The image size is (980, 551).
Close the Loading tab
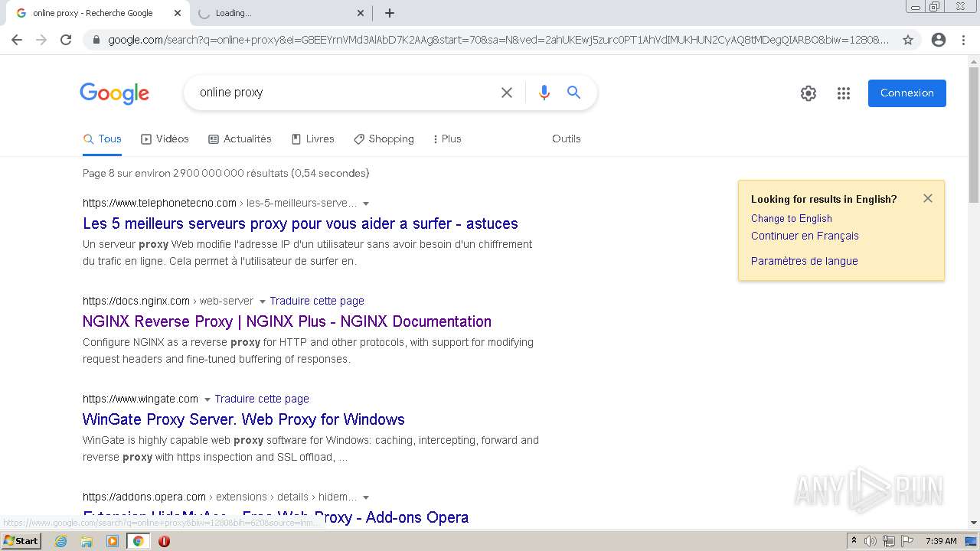pyautogui.click(x=361, y=13)
